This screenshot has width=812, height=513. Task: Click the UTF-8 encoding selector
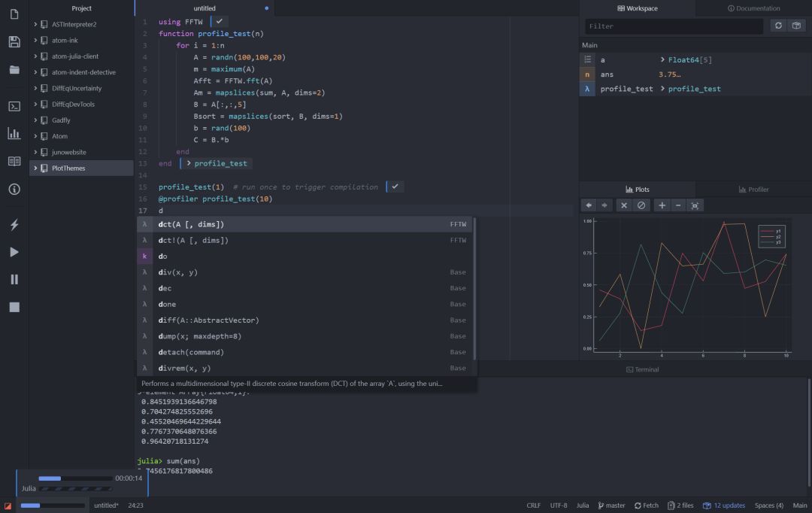point(558,505)
